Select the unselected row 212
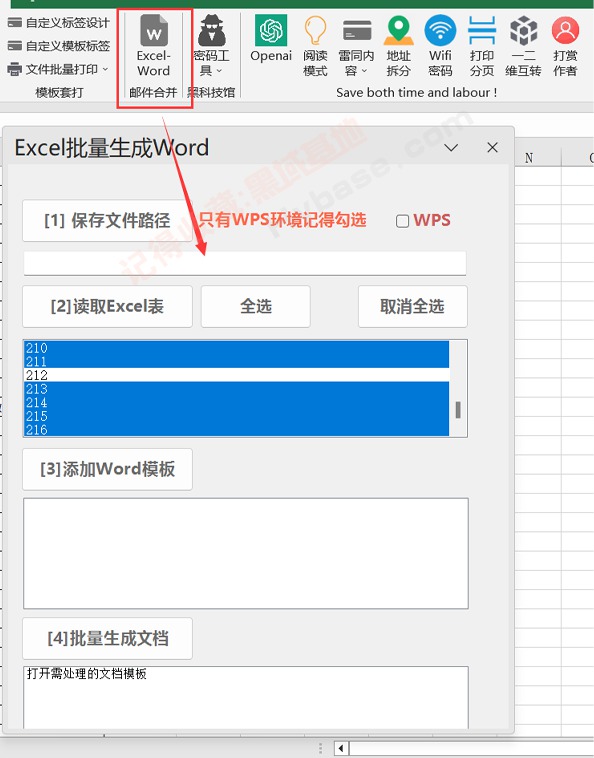This screenshot has height=758, width=594. point(236,375)
